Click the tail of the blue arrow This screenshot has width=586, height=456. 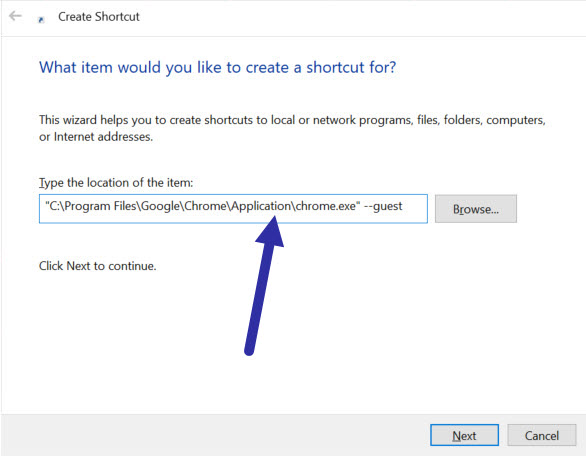point(249,349)
